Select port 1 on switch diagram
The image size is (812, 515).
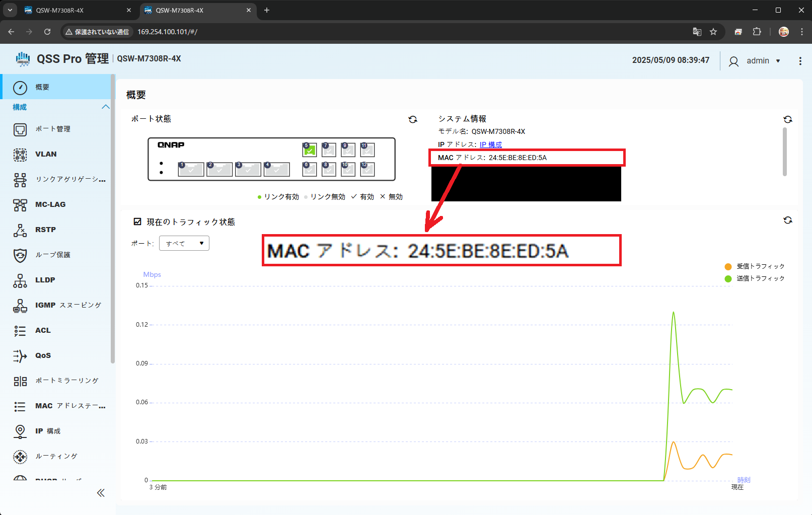pos(191,169)
